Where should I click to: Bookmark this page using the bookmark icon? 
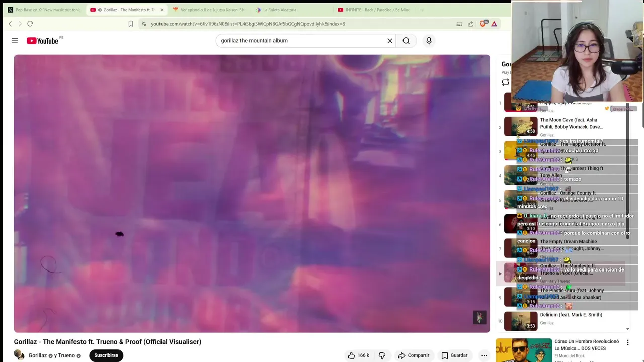click(131, 24)
